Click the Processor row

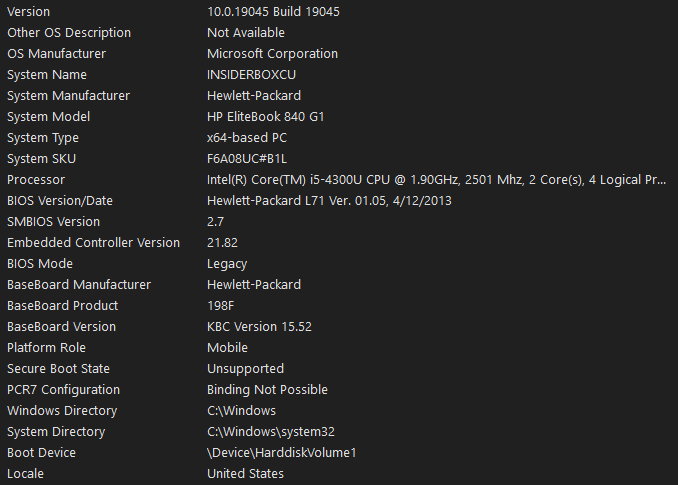point(36,180)
